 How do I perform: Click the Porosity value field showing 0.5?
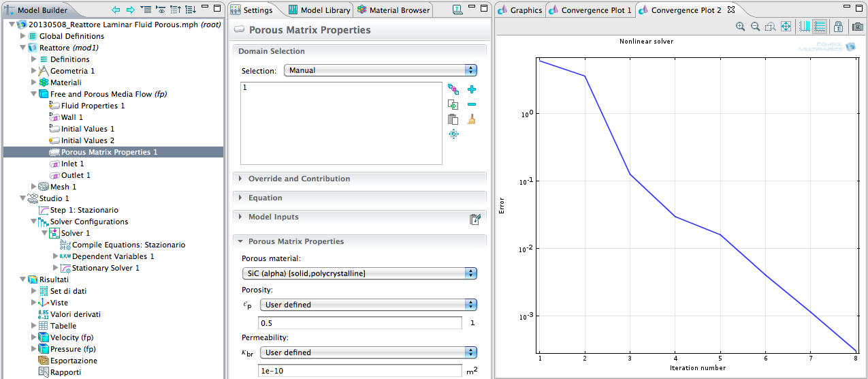coord(359,323)
